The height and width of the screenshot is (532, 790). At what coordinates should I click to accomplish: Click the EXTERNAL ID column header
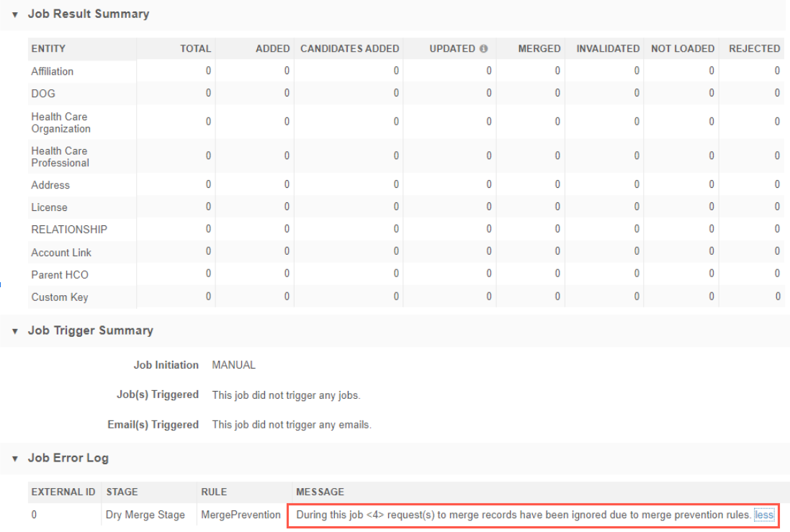tap(63, 492)
